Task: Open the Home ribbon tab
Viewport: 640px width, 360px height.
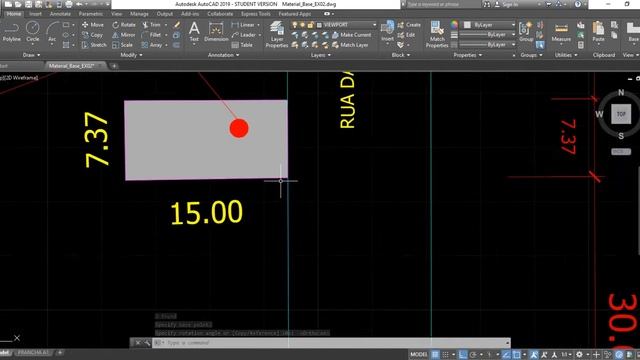Action: pyautogui.click(x=14, y=14)
